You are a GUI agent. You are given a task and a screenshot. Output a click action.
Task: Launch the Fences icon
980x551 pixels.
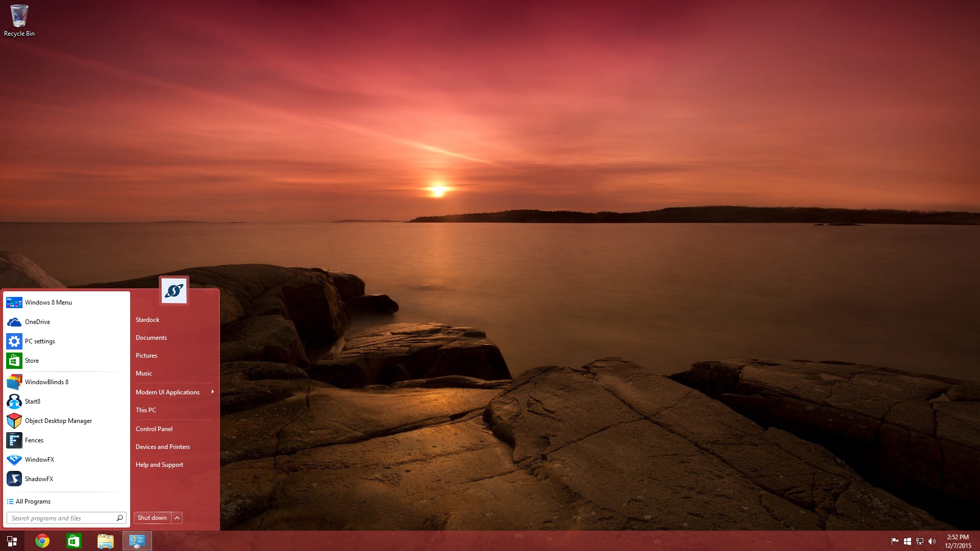(x=14, y=440)
